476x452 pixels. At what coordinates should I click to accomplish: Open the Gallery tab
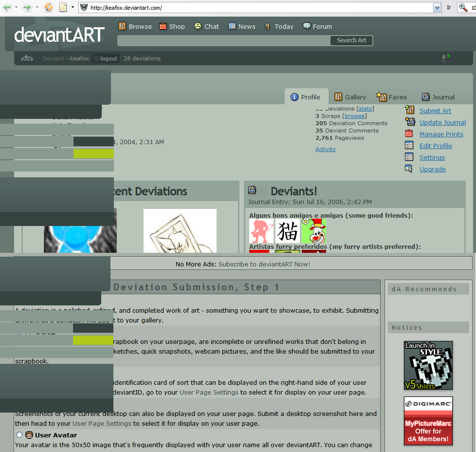[x=350, y=97]
